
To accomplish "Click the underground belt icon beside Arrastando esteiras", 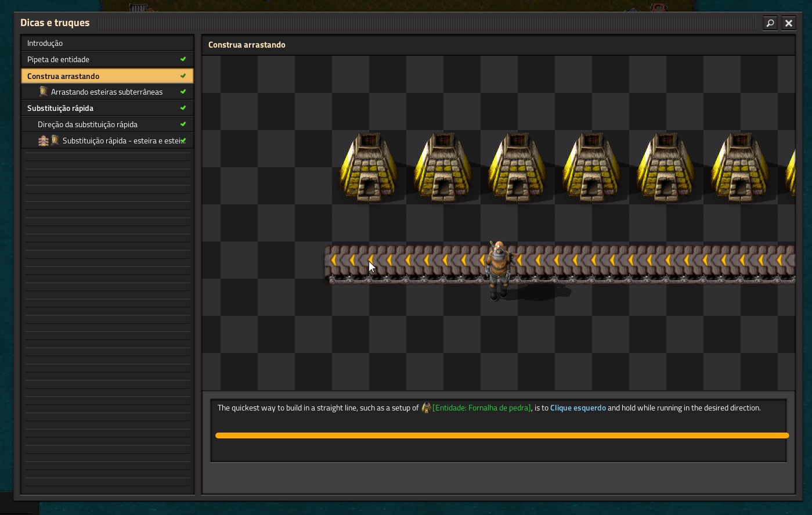I will (44, 92).
